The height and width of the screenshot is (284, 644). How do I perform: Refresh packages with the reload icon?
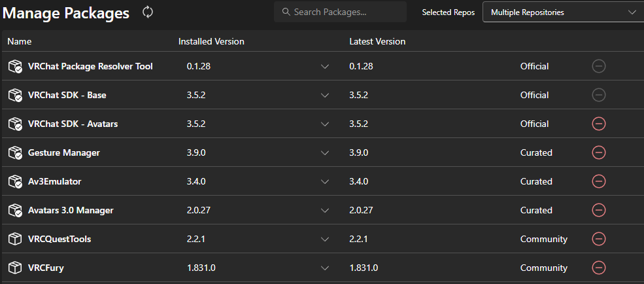pyautogui.click(x=148, y=12)
